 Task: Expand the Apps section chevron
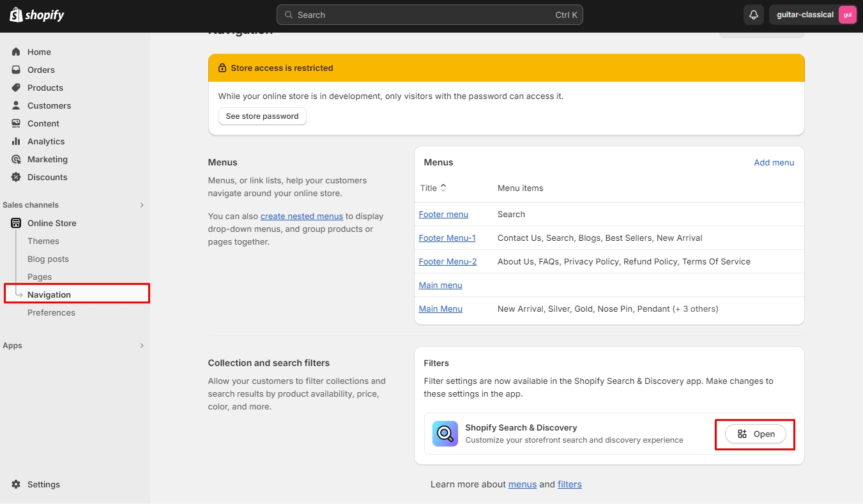coord(142,346)
